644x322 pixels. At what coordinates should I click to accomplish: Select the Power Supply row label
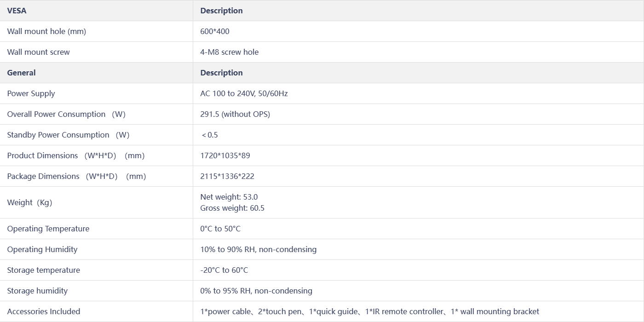click(x=31, y=93)
